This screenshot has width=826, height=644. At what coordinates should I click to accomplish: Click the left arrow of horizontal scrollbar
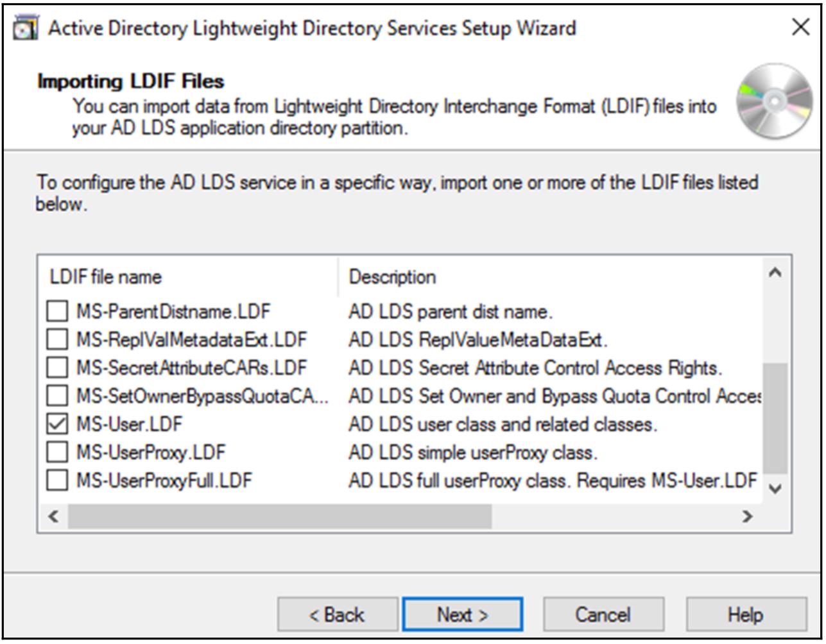click(54, 516)
